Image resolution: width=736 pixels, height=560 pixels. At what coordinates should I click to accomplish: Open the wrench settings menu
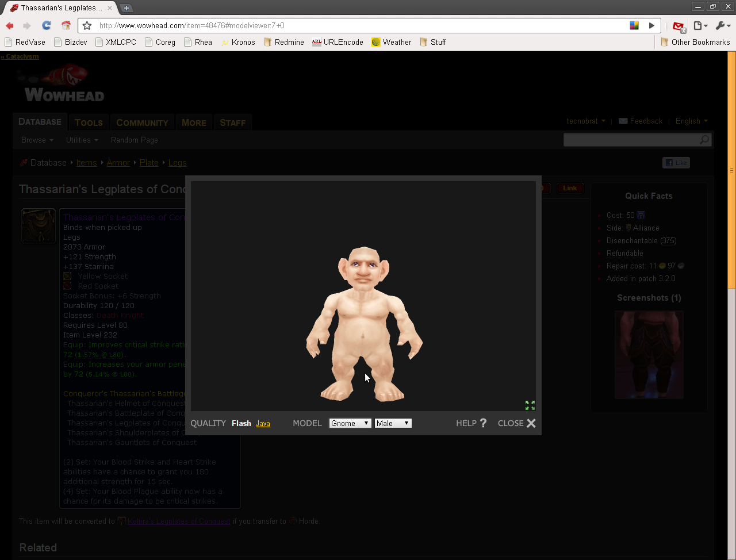point(722,25)
